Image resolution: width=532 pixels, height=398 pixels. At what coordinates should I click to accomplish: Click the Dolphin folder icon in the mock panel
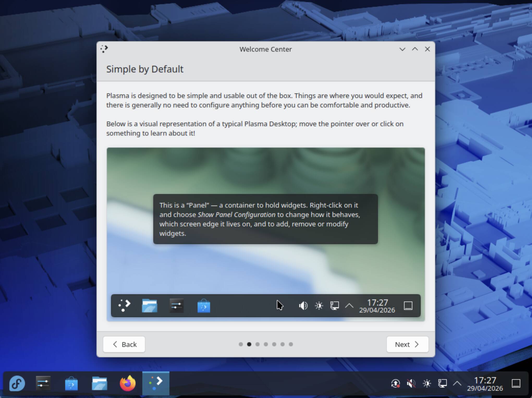(149, 305)
